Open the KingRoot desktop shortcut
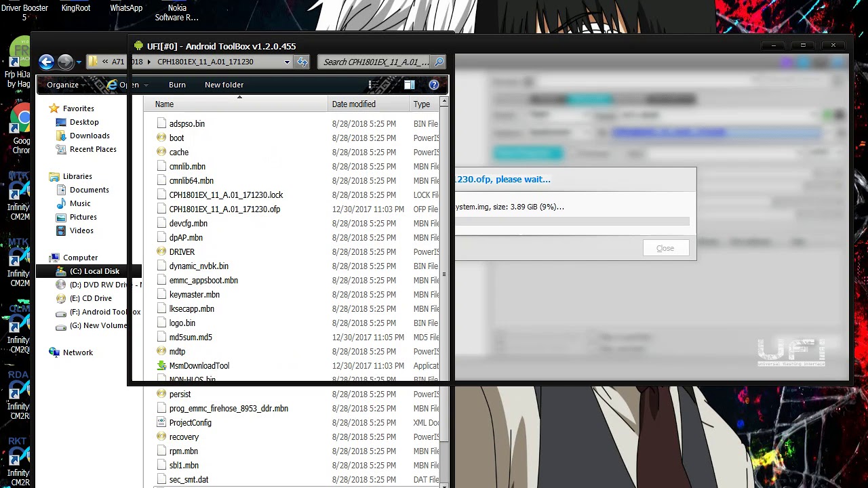Screen dimensions: 868x488 (76, 8)
